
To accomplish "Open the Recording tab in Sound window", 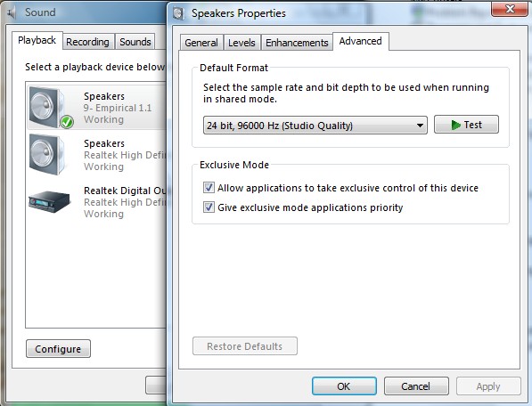I will click(x=87, y=42).
